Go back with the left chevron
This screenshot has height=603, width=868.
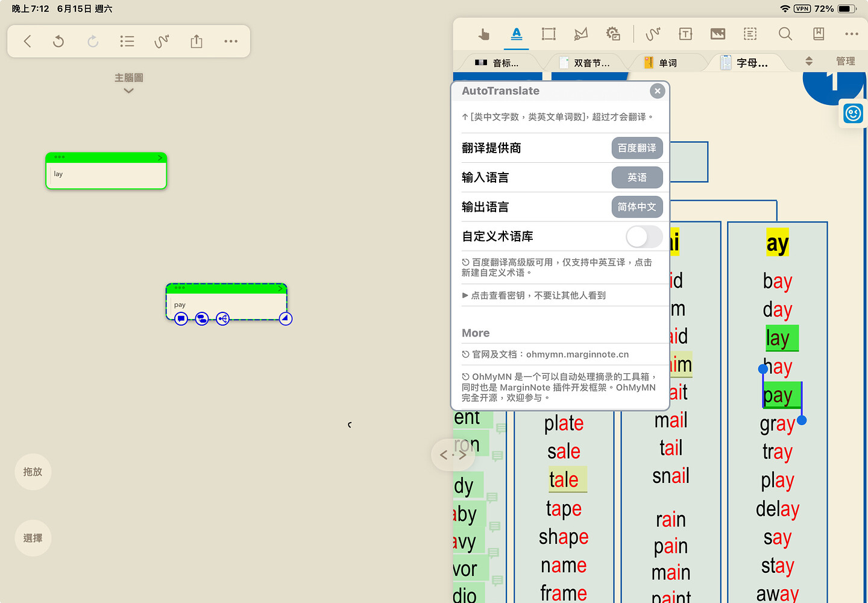27,41
